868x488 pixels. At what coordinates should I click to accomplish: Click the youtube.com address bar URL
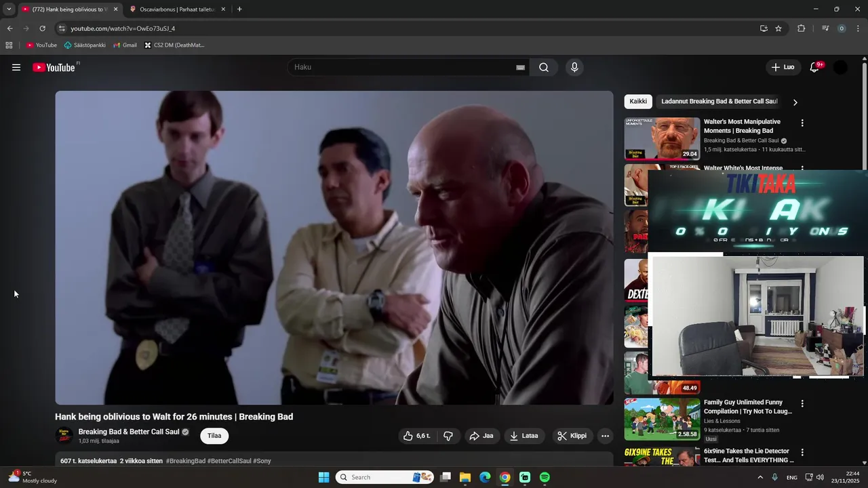(x=123, y=28)
